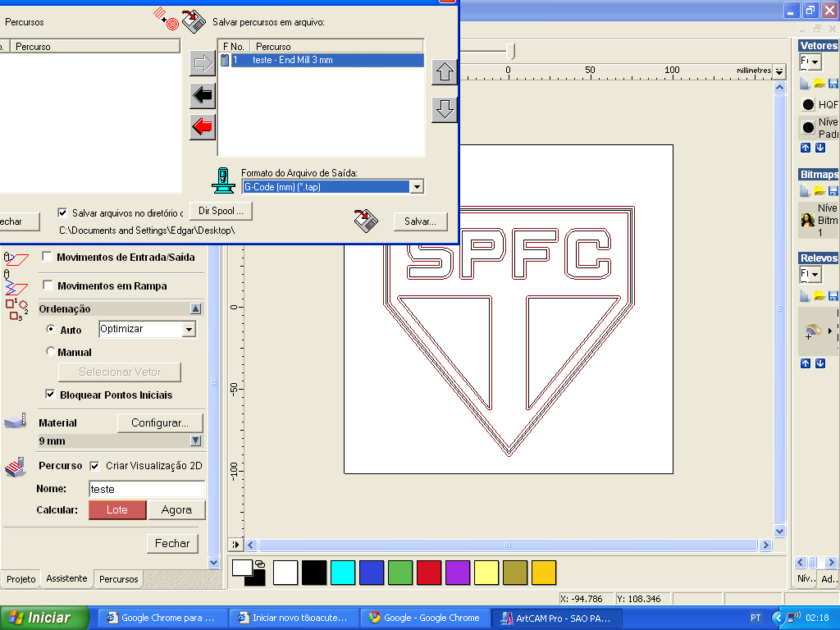Open the dropdown under Vetores header
The height and width of the screenshot is (630, 840).
click(815, 62)
